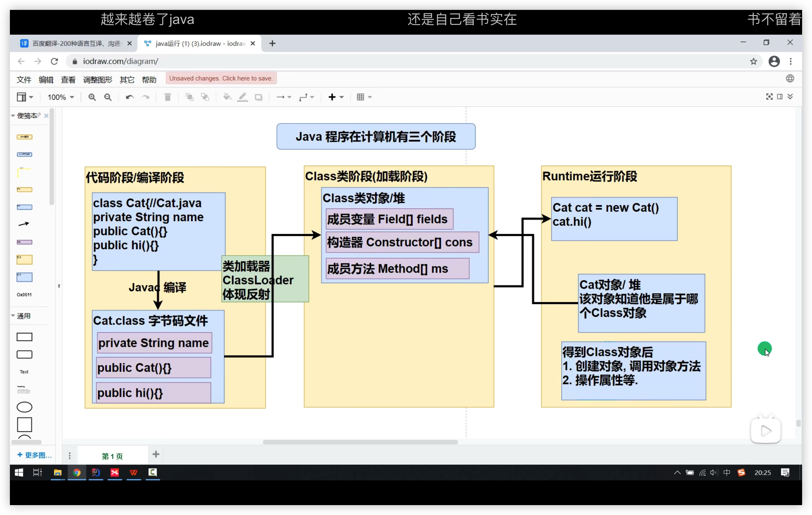Viewport: 812px width, 515px height.
Task: Open a new browser tab
Action: pos(273,43)
